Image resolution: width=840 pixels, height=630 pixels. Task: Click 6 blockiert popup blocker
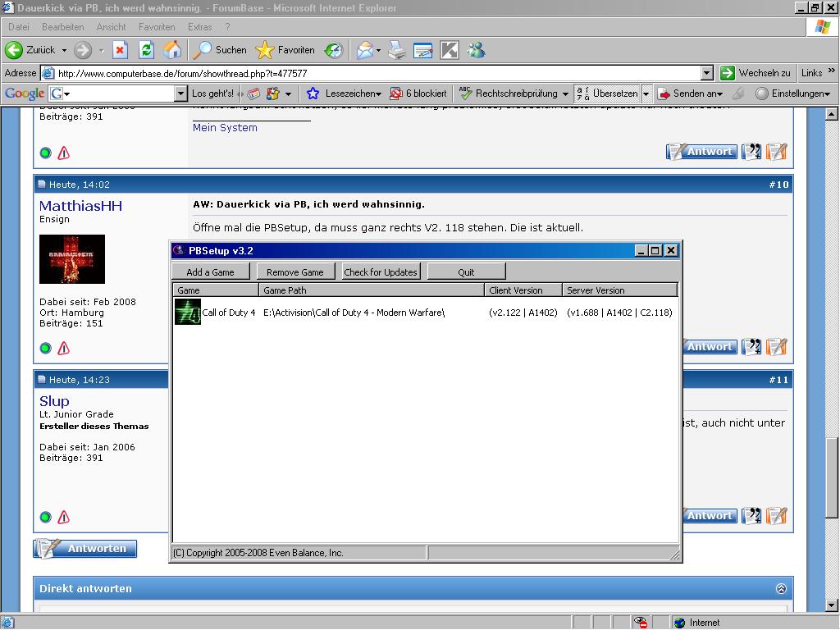click(418, 94)
